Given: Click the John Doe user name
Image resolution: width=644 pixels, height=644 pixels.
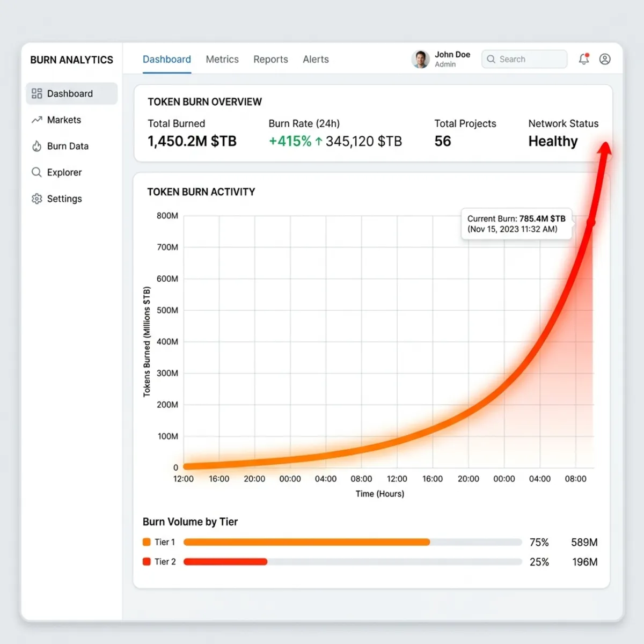Looking at the screenshot, I should click(452, 54).
